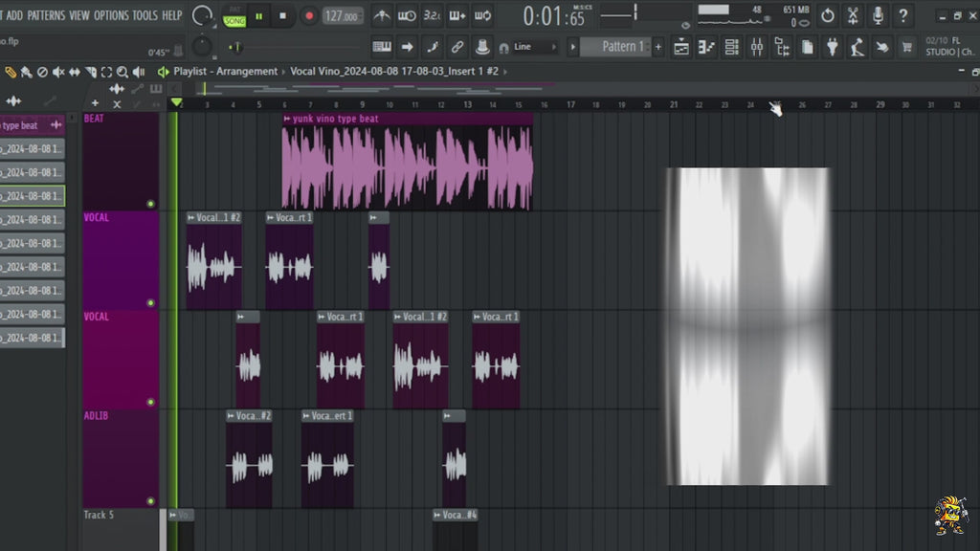
Task: Switch transport to SONG mode
Action: pyautogui.click(x=234, y=21)
